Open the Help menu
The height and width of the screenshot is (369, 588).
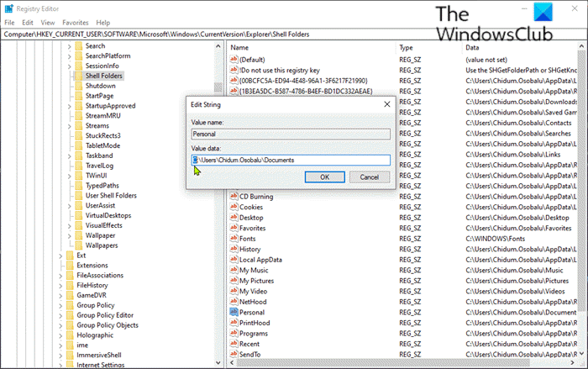(102, 23)
